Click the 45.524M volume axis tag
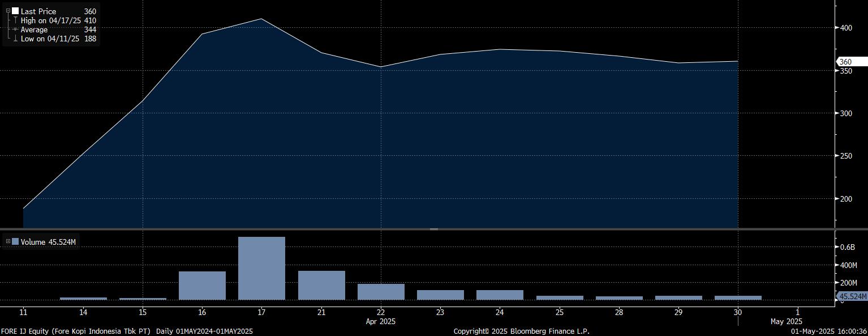The width and height of the screenshot is (868, 336). click(852, 296)
